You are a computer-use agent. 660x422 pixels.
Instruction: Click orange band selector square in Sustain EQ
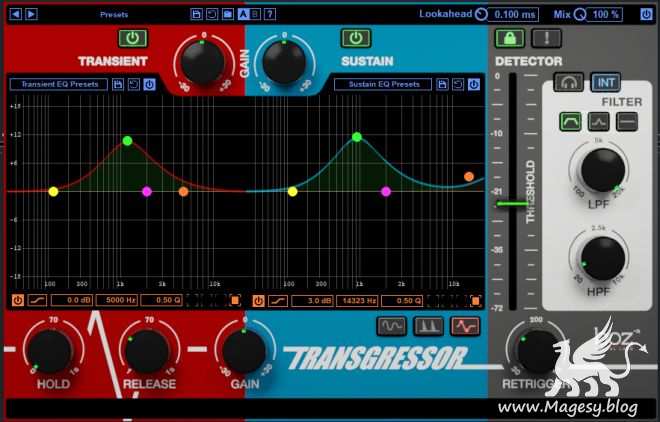(x=476, y=301)
